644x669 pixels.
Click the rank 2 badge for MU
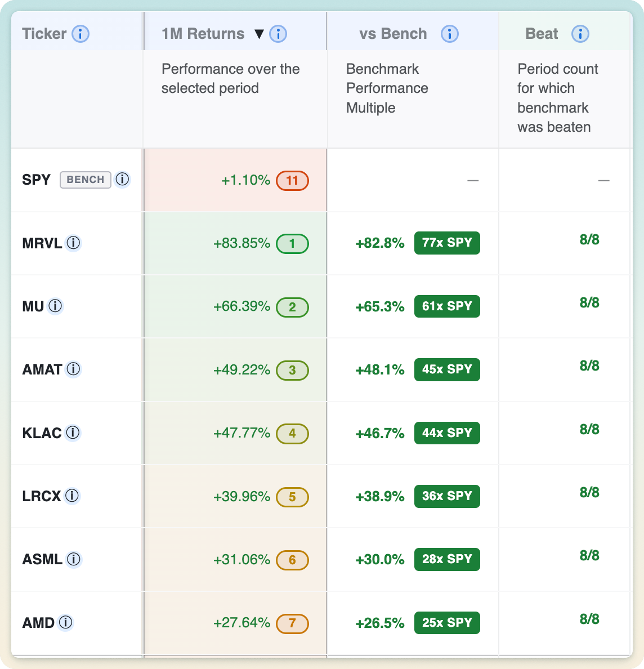[292, 307]
